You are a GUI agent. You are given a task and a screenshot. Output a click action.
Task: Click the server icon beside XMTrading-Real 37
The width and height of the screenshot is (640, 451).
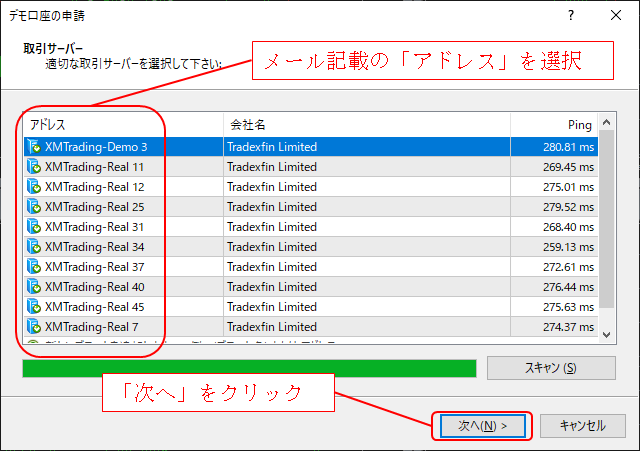pos(33,267)
